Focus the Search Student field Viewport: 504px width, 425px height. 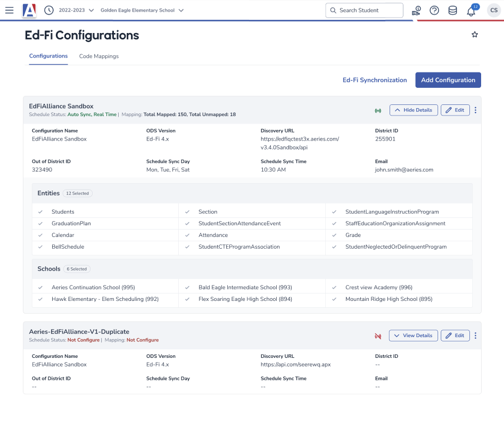point(364,10)
